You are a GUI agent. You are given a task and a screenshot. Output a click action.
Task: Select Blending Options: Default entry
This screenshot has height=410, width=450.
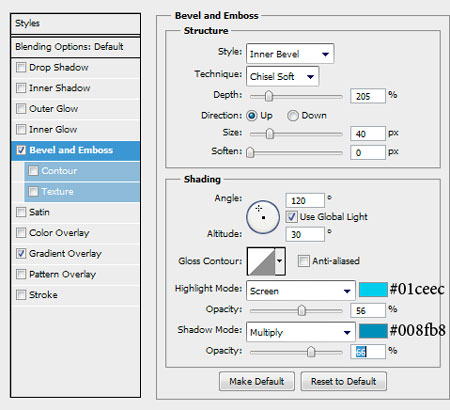point(75,47)
